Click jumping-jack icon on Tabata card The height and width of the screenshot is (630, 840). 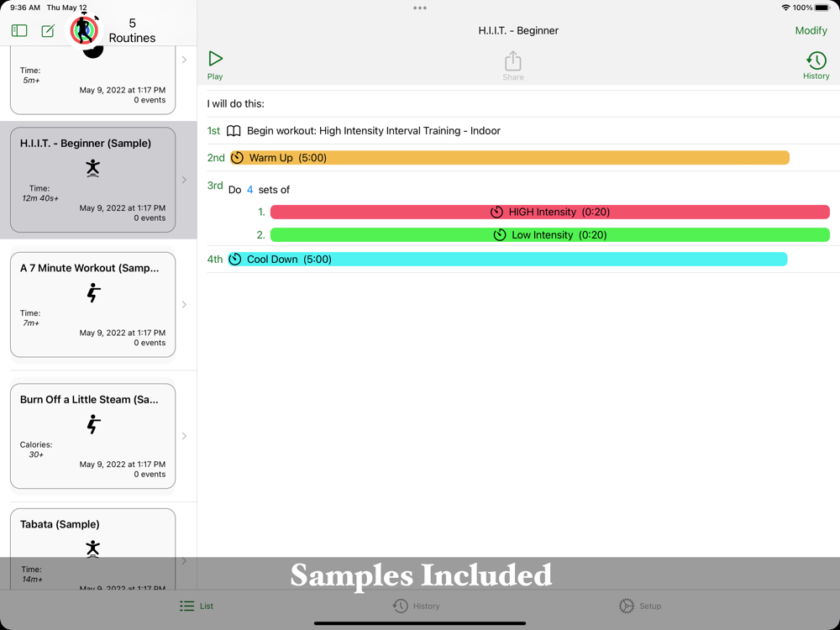point(92,549)
